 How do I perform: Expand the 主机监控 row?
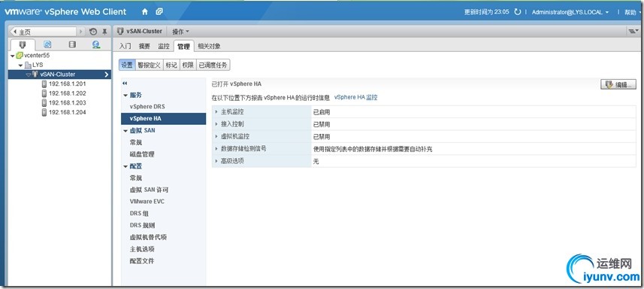[217, 112]
